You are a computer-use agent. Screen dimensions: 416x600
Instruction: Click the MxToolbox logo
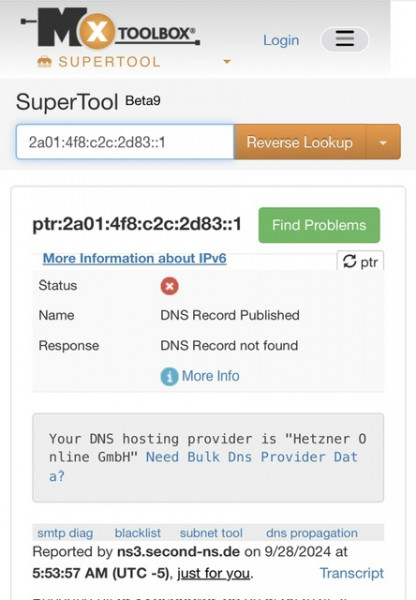pos(110,29)
